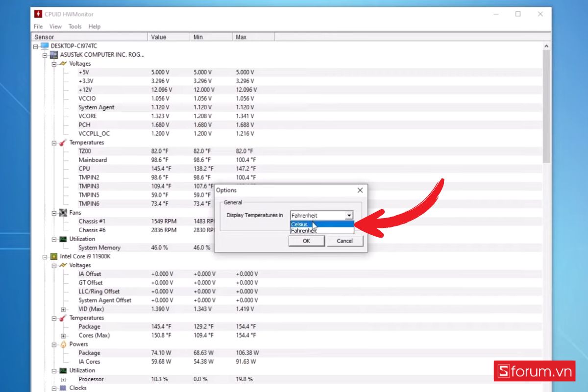Expand the VID (Max) row

[63, 309]
